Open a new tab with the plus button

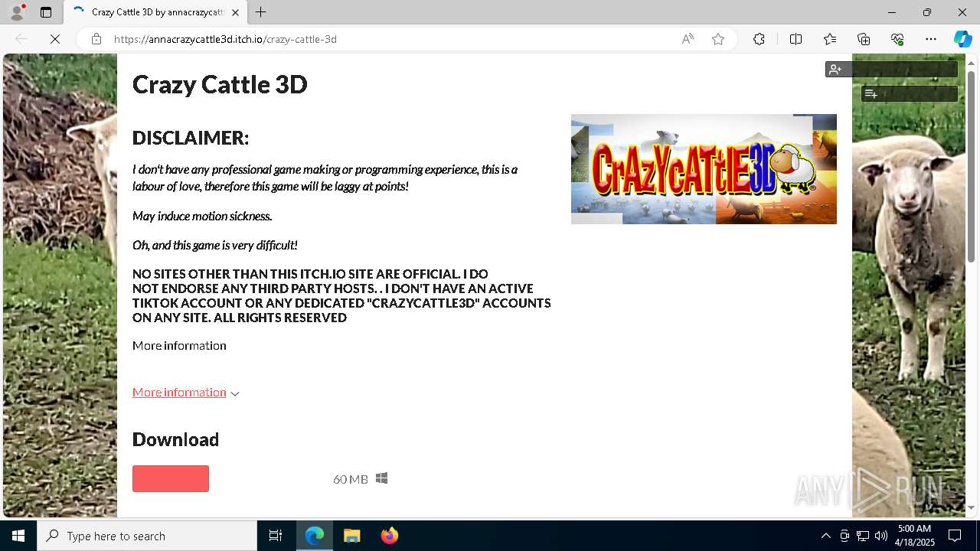point(261,12)
